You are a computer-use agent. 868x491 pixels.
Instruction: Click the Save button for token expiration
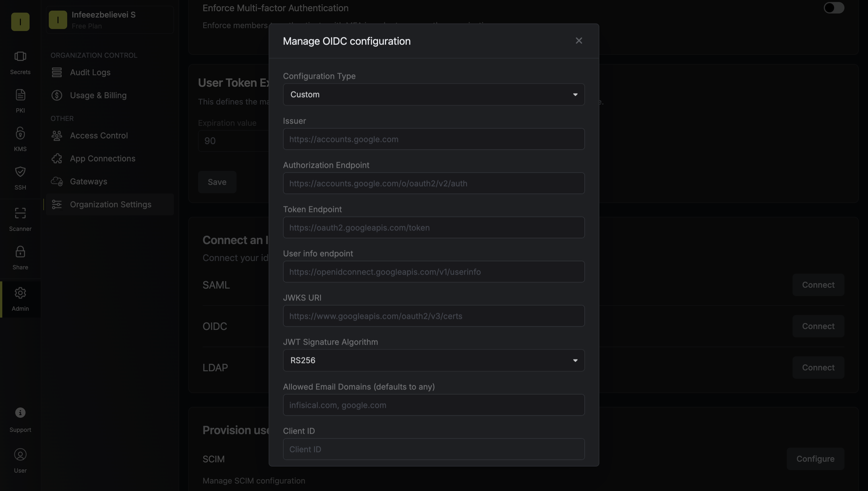(x=217, y=182)
